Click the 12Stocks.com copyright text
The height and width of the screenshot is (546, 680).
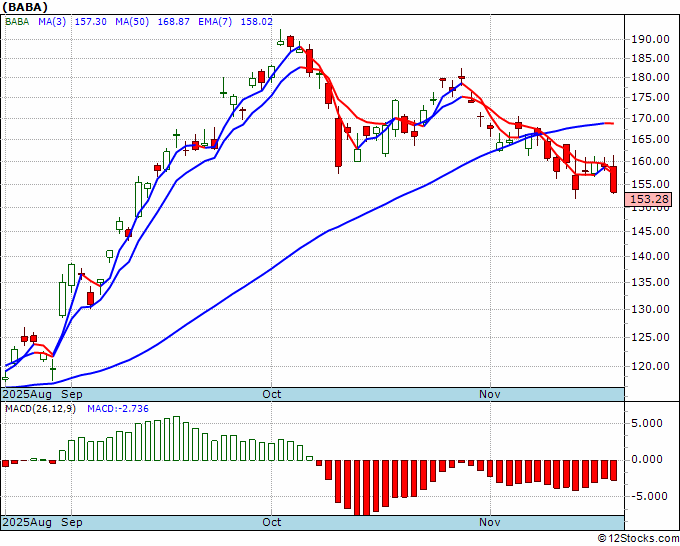click(638, 538)
